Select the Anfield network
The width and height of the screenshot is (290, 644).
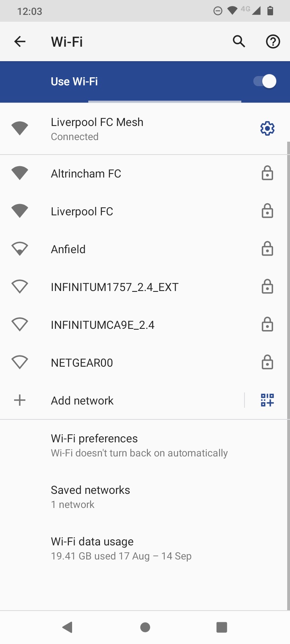coord(145,249)
